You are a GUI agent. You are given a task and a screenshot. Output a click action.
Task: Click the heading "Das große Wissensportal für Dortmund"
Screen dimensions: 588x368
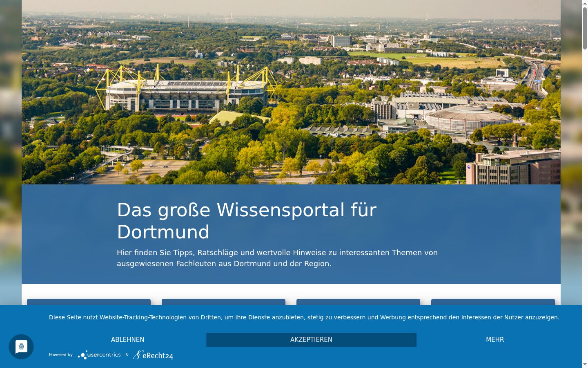(247, 221)
